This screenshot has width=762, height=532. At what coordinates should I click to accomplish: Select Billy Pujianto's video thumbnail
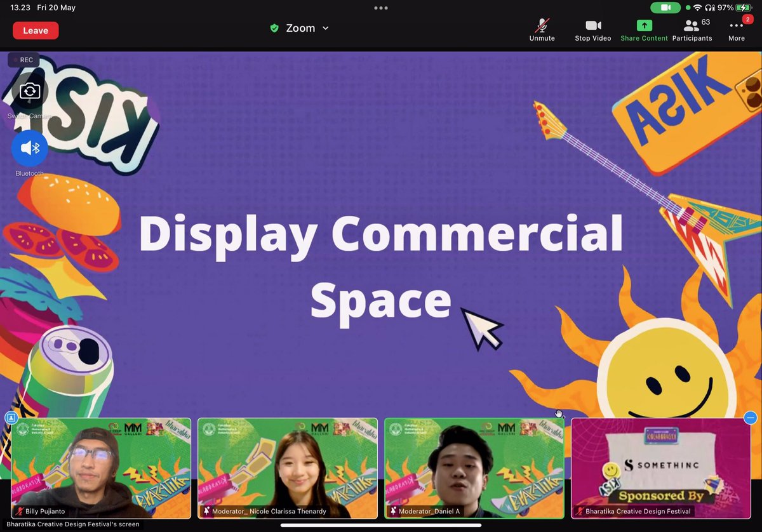click(x=101, y=468)
